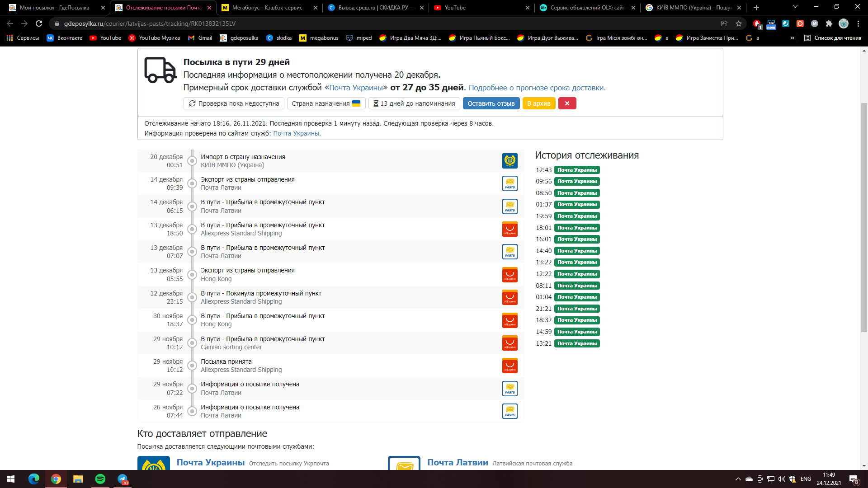Expand the hidden bookmarks chevron
868x488 pixels.
coord(792,38)
